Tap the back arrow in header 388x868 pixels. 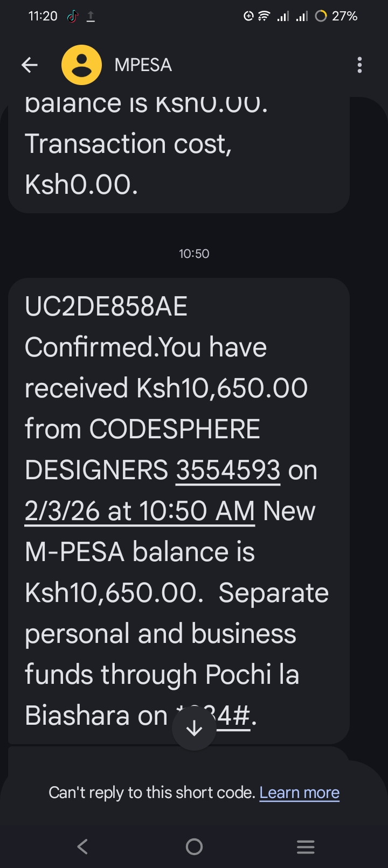point(30,65)
